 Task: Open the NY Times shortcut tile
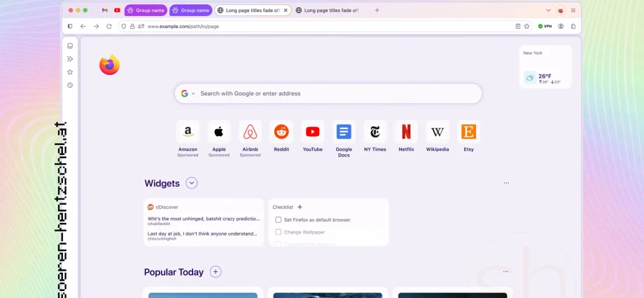tap(375, 136)
